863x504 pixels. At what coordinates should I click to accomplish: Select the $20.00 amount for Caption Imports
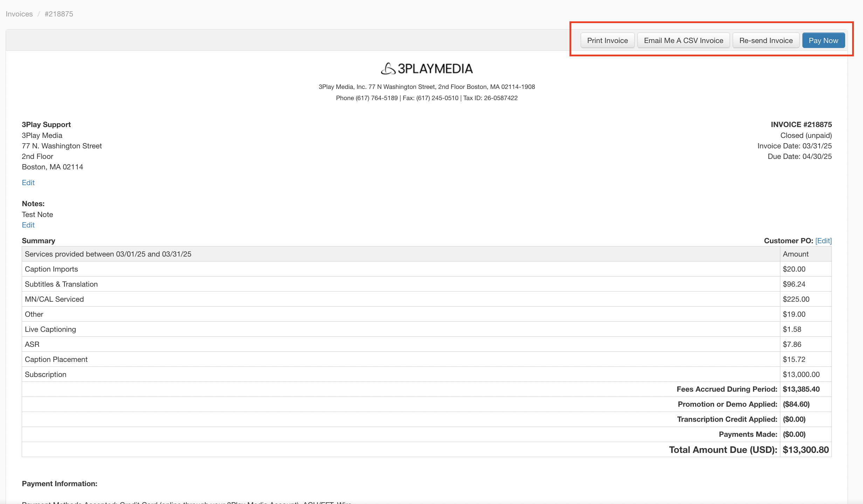click(794, 269)
